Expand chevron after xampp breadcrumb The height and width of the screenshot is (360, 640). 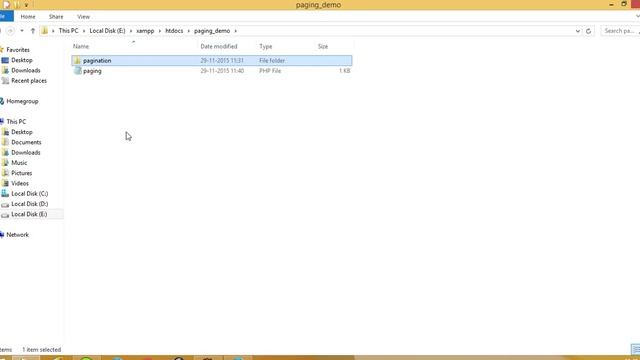[160, 31]
